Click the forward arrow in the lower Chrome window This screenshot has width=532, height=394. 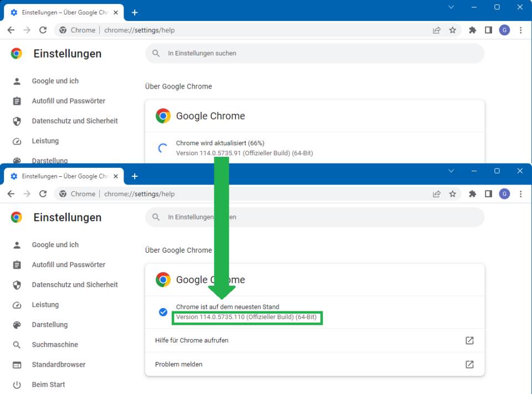(27, 194)
